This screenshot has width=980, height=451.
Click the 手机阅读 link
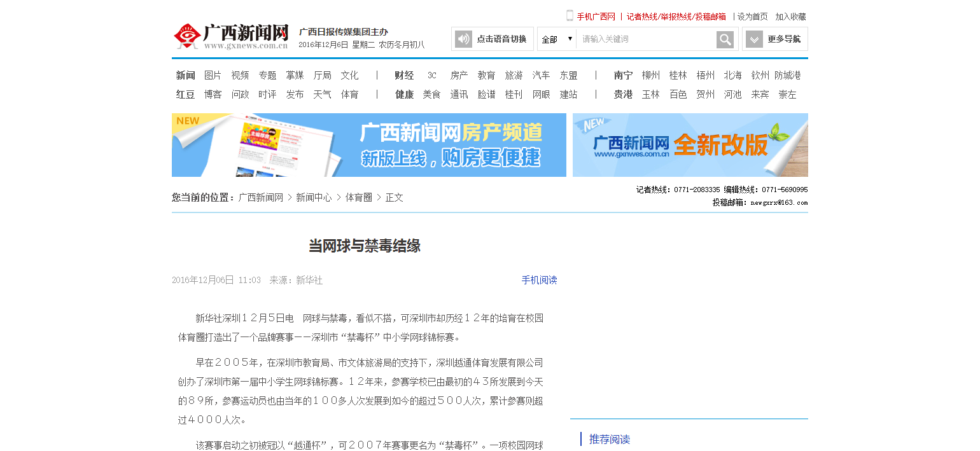[540, 280]
